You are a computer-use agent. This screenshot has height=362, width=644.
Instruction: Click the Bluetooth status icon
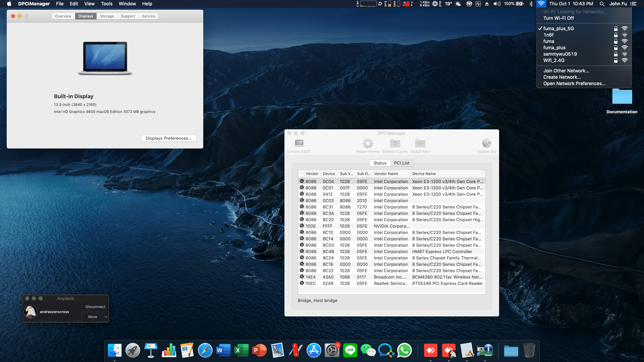coord(531,4)
